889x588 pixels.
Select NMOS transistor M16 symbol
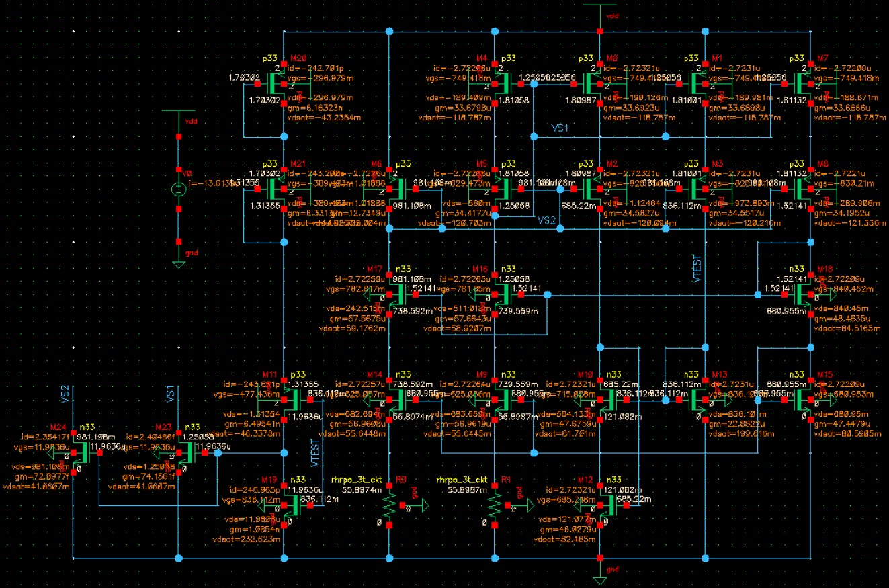point(503,295)
